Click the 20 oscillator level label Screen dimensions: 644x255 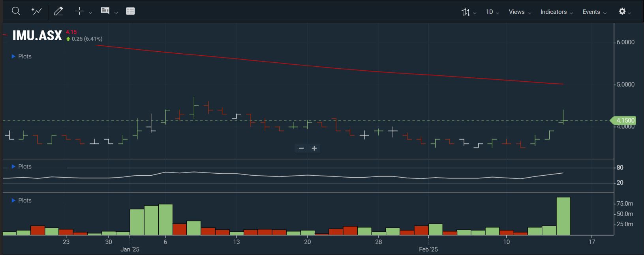(x=620, y=183)
